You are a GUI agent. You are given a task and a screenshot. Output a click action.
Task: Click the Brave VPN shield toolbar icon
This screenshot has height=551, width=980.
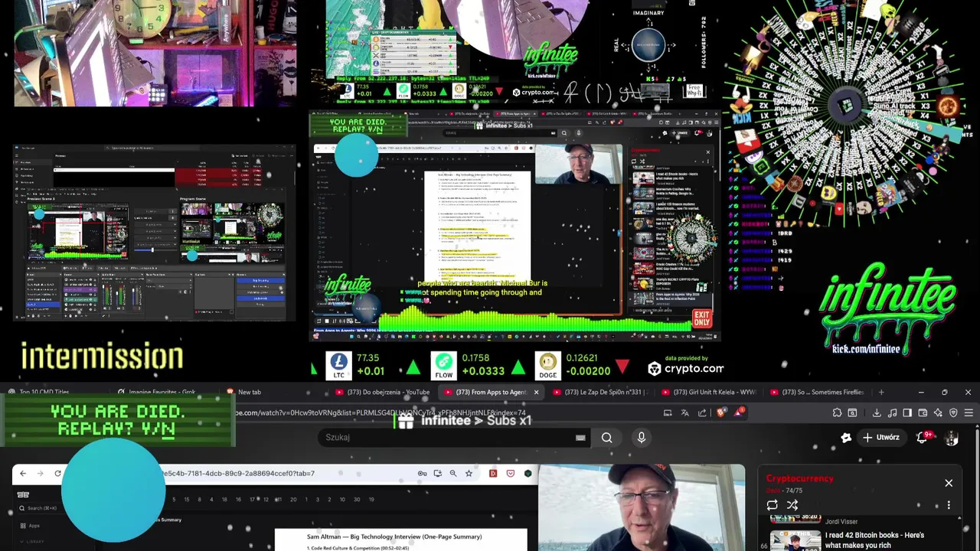click(x=953, y=413)
